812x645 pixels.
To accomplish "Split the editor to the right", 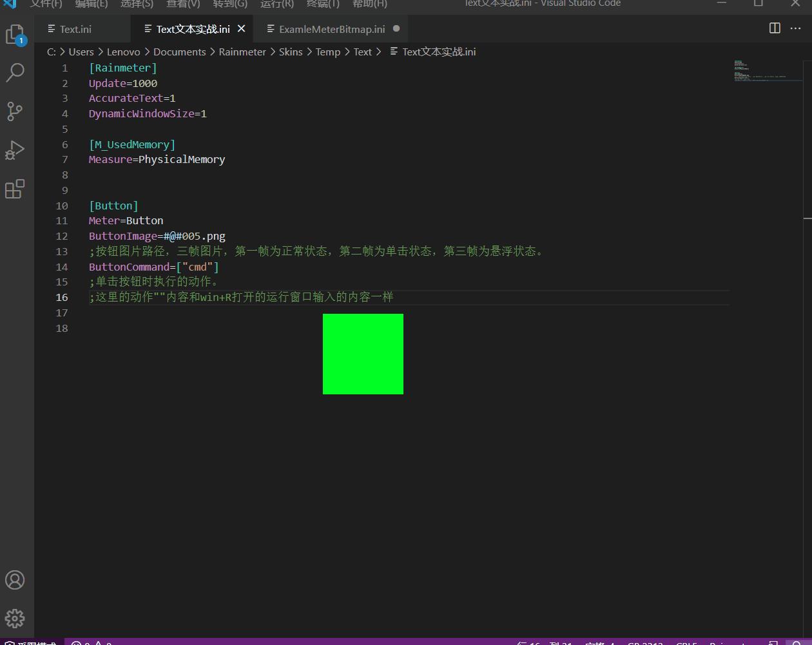I will coord(775,28).
